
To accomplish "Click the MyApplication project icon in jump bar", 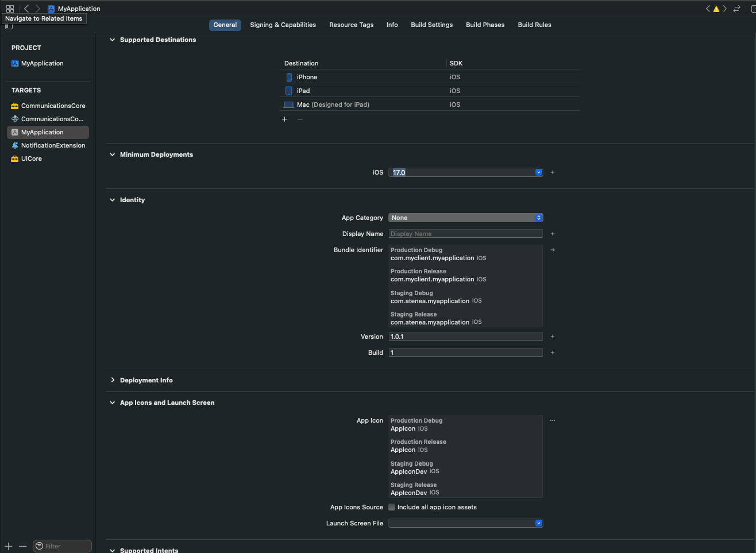I will [51, 9].
